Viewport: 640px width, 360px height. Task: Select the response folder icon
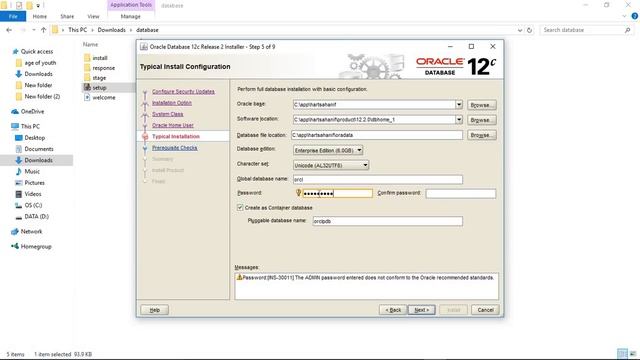pos(87,68)
